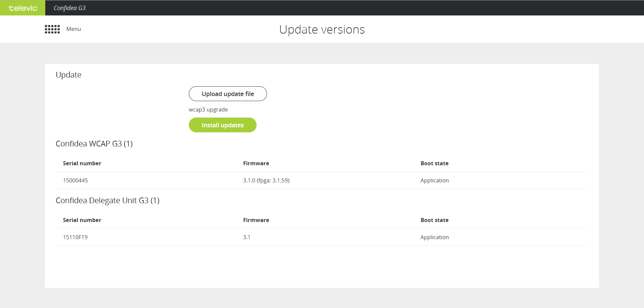This screenshot has height=308, width=644.
Task: Select serial number 15110F19
Action: pos(75,237)
